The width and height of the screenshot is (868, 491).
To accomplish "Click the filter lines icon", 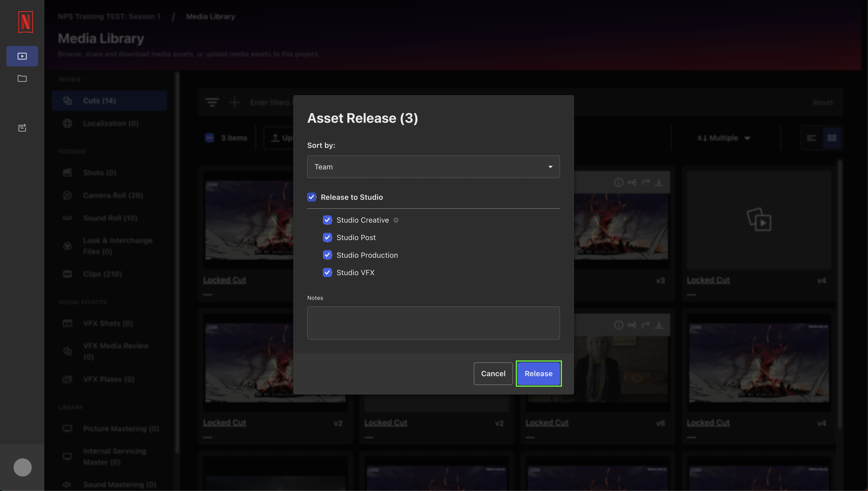I will (x=212, y=102).
